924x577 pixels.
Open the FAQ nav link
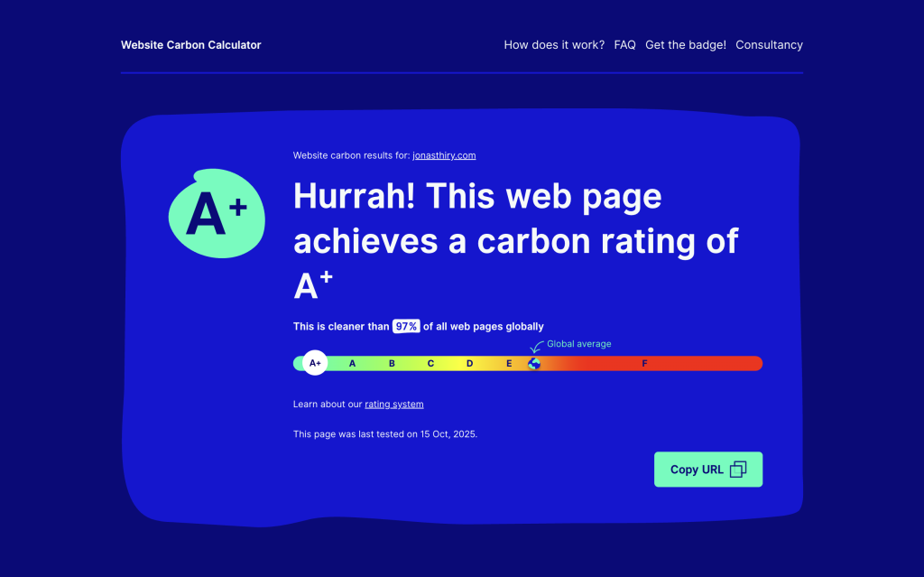(x=624, y=45)
